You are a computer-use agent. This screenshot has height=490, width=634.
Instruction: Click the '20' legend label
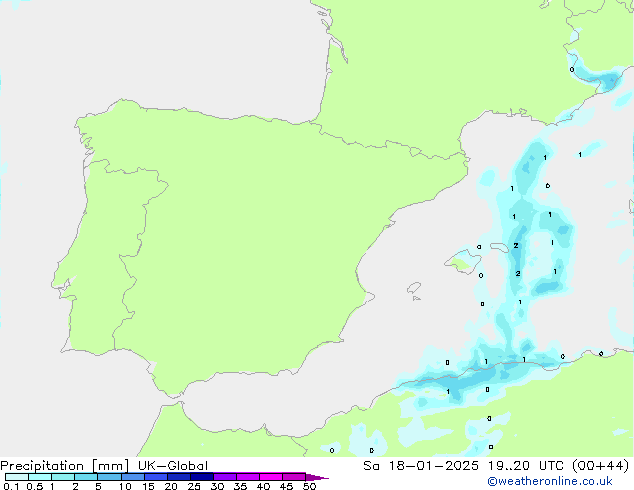171,486
